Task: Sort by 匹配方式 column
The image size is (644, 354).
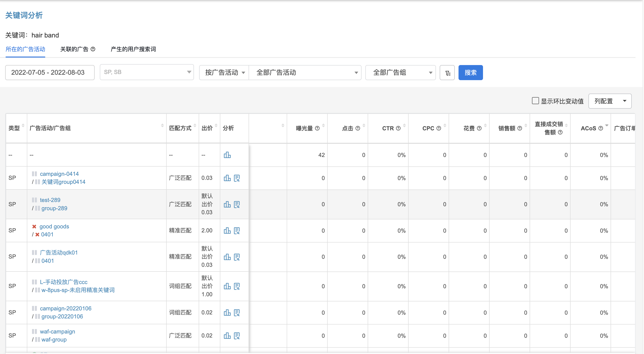Action: (195, 125)
